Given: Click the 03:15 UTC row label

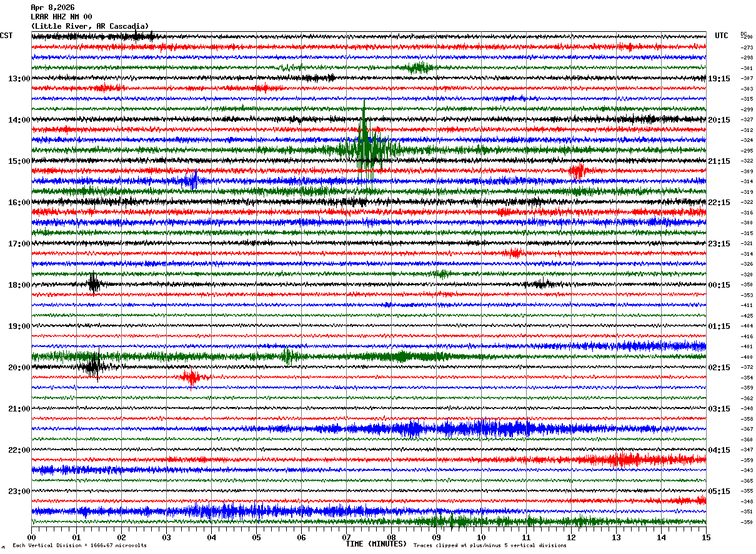Looking at the screenshot, I should [x=719, y=409].
